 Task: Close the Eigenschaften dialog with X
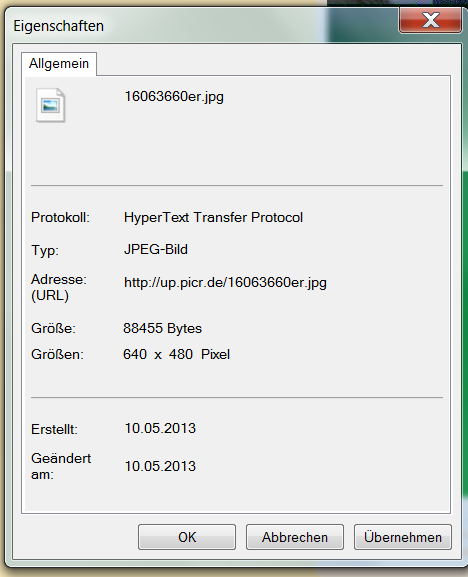coord(430,20)
